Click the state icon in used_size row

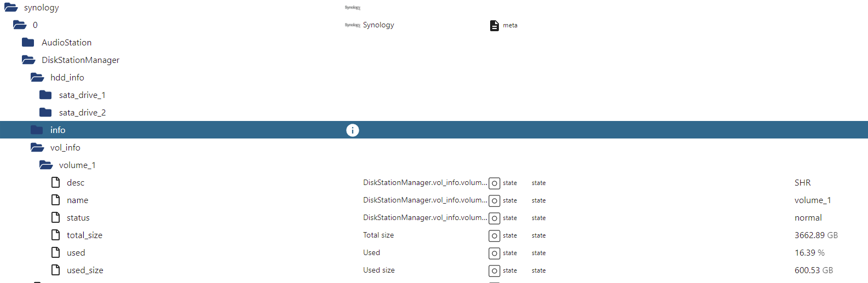pos(494,271)
